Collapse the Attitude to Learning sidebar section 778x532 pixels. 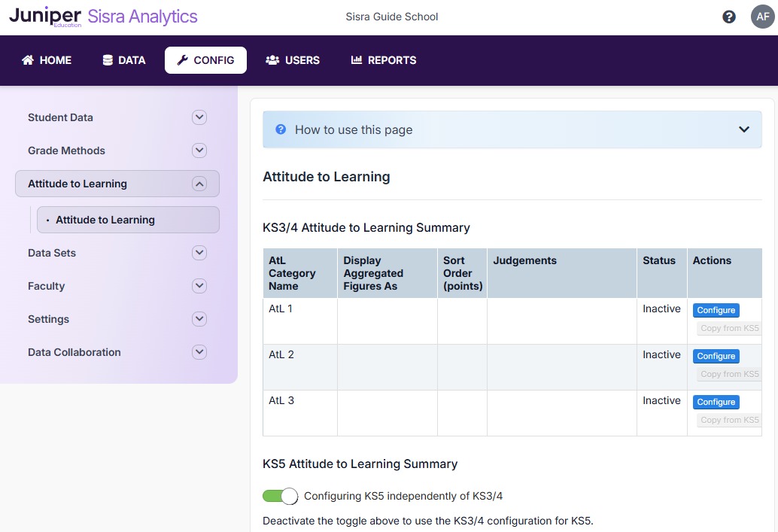pos(199,184)
